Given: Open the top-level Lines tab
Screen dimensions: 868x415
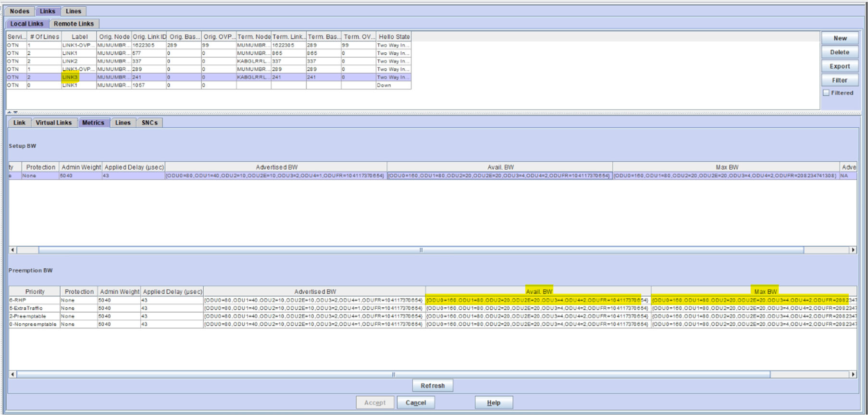Looking at the screenshot, I should pos(74,11).
